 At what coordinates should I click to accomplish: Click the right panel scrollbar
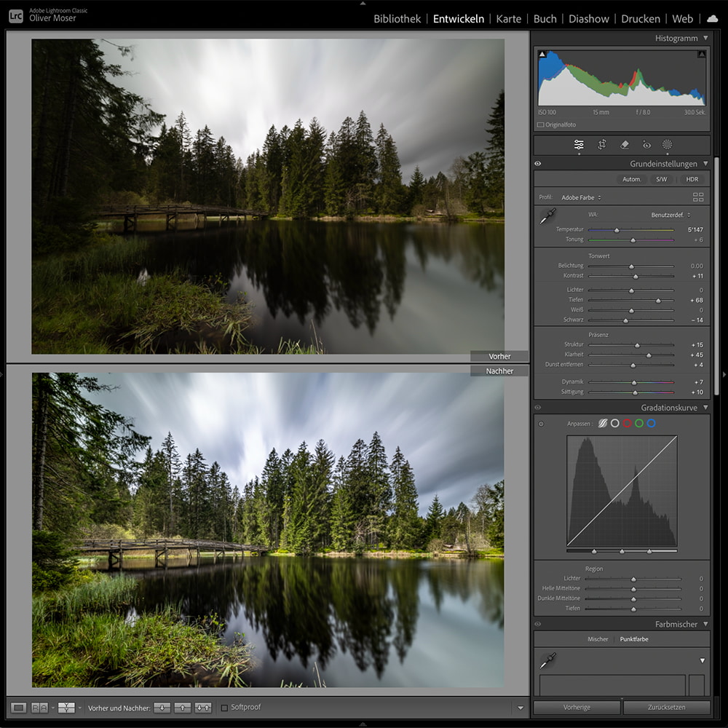[x=716, y=277]
